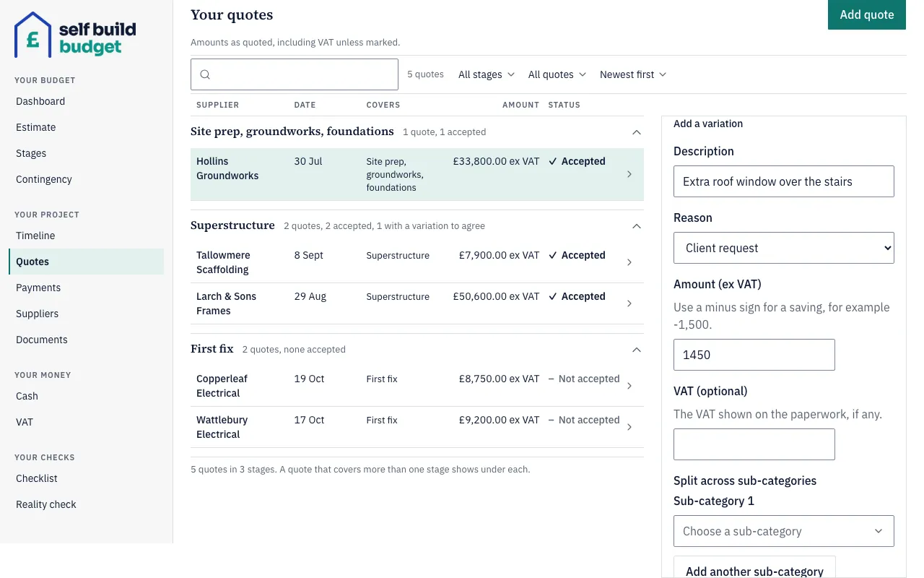Collapse the Site prep, groundworks, foundations group
Viewport: 924px width, 578px height.
tap(636, 132)
